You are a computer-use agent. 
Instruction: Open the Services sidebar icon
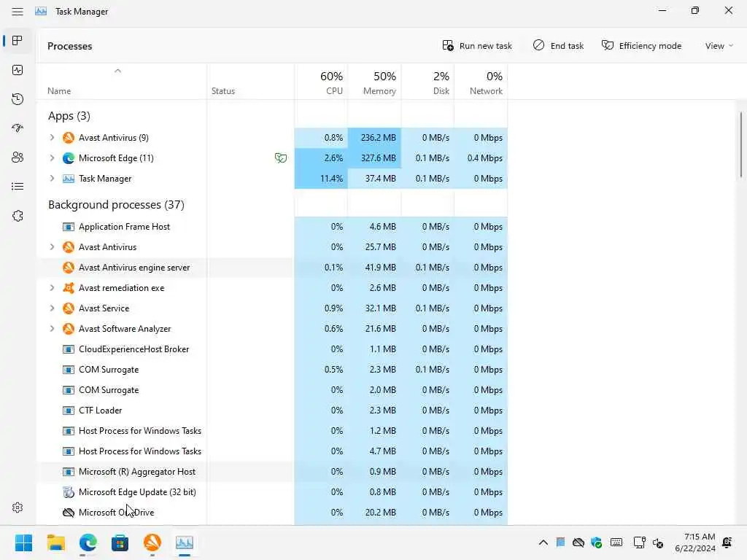(x=18, y=216)
